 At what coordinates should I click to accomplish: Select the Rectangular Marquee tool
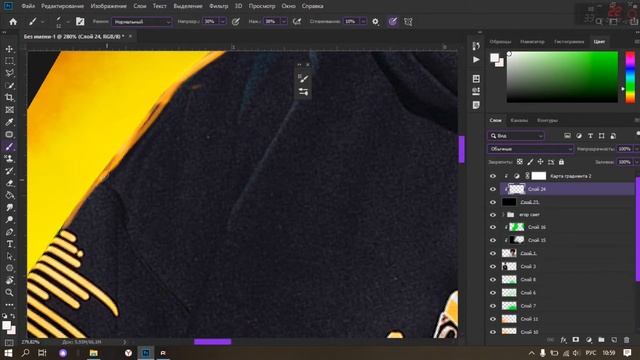pos(9,61)
